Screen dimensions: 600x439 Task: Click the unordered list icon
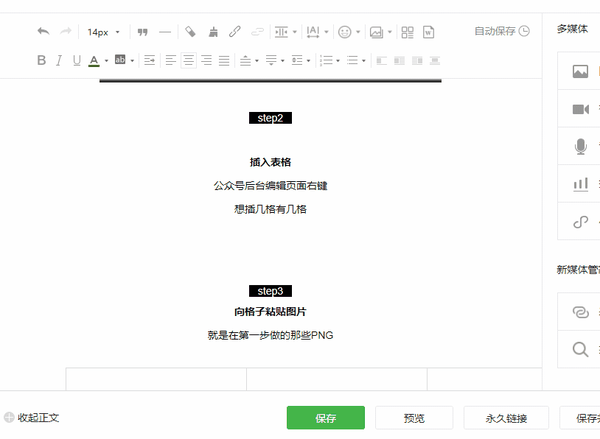click(x=352, y=60)
